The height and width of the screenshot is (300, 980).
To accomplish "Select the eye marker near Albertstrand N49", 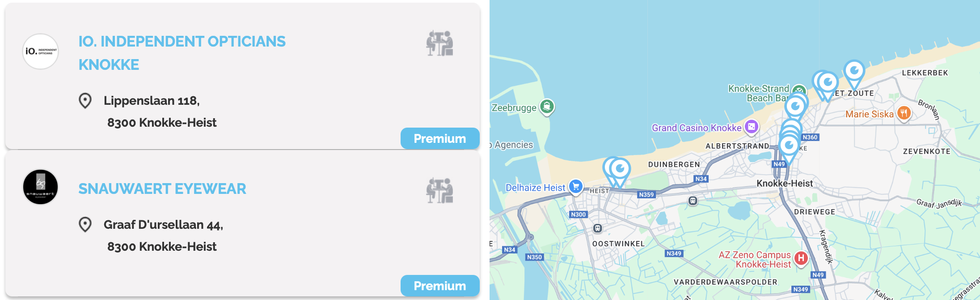I will 789,146.
